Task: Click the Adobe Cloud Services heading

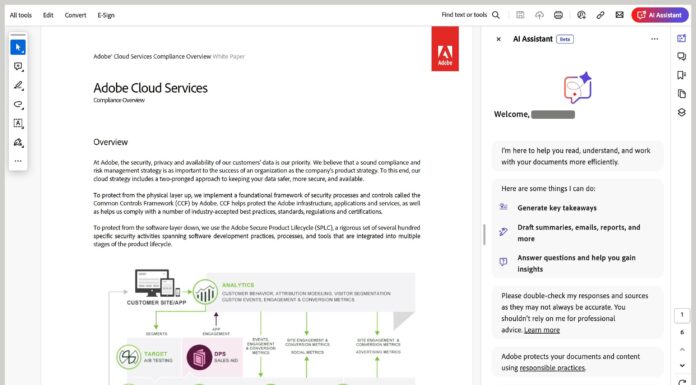Action: point(150,88)
